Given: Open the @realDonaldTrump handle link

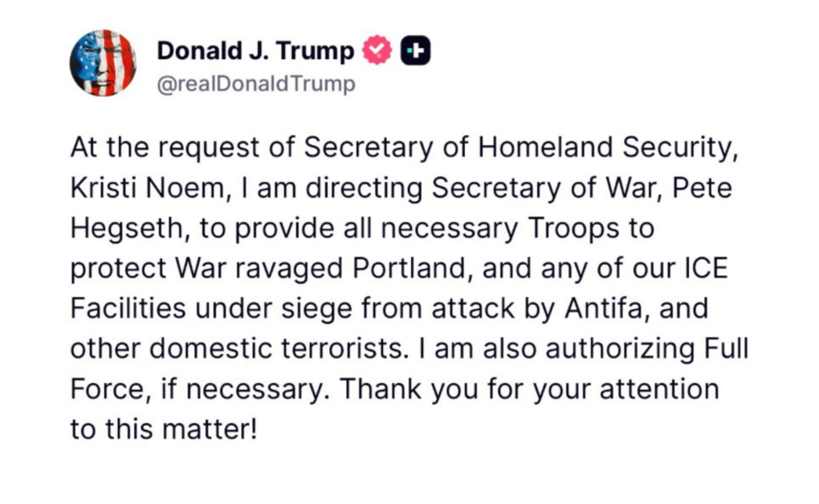Looking at the screenshot, I should tap(255, 84).
